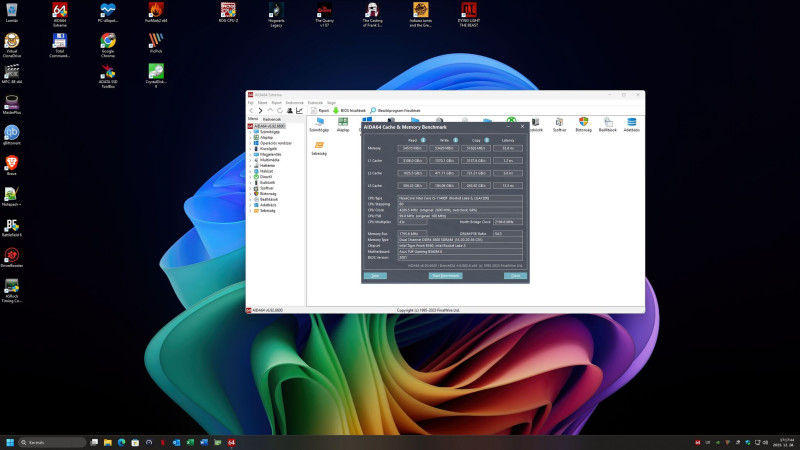Click the AIDA64 toolbar user icon
800x450 pixels.
point(290,111)
